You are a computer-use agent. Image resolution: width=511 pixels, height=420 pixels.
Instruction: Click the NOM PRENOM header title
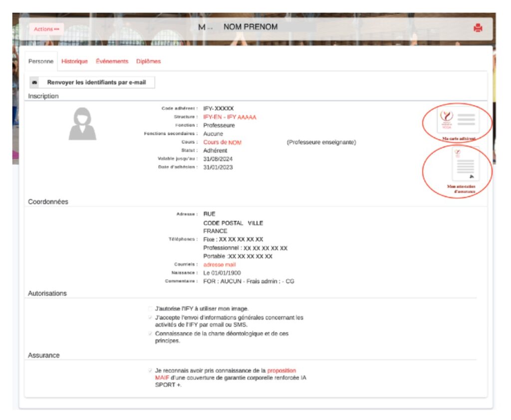point(250,27)
